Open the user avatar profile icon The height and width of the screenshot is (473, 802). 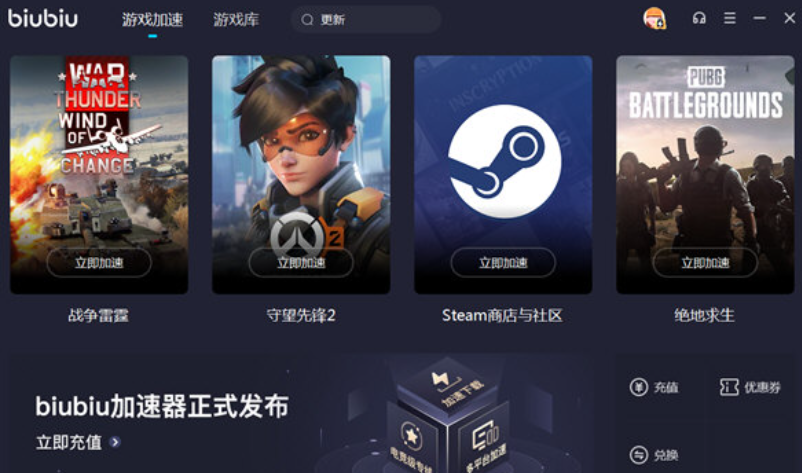point(654,18)
